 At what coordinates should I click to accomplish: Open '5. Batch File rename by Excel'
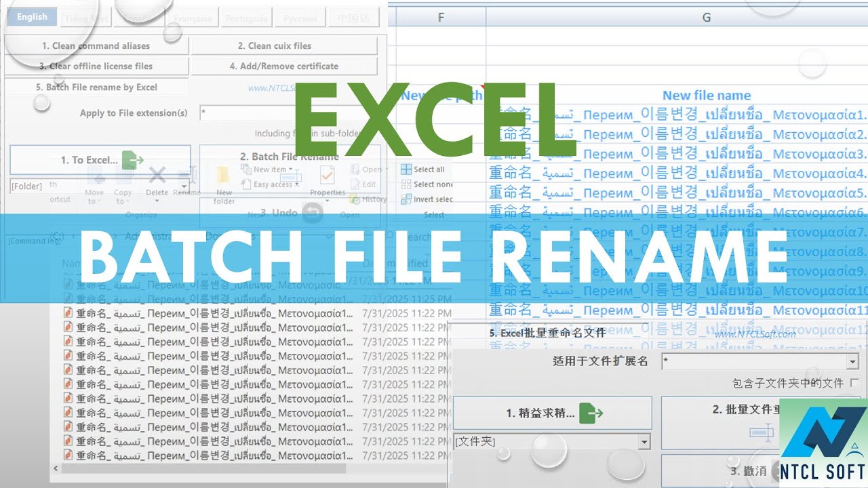96,87
